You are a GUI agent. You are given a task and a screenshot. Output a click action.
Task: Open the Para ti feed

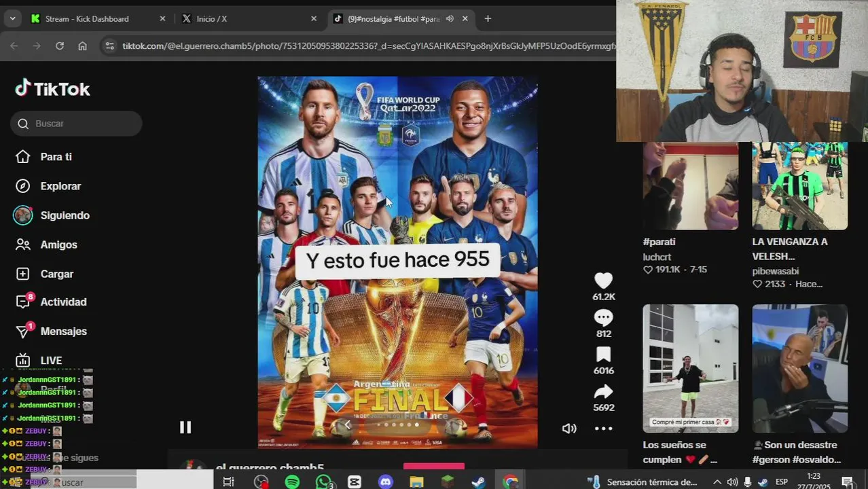56,157
